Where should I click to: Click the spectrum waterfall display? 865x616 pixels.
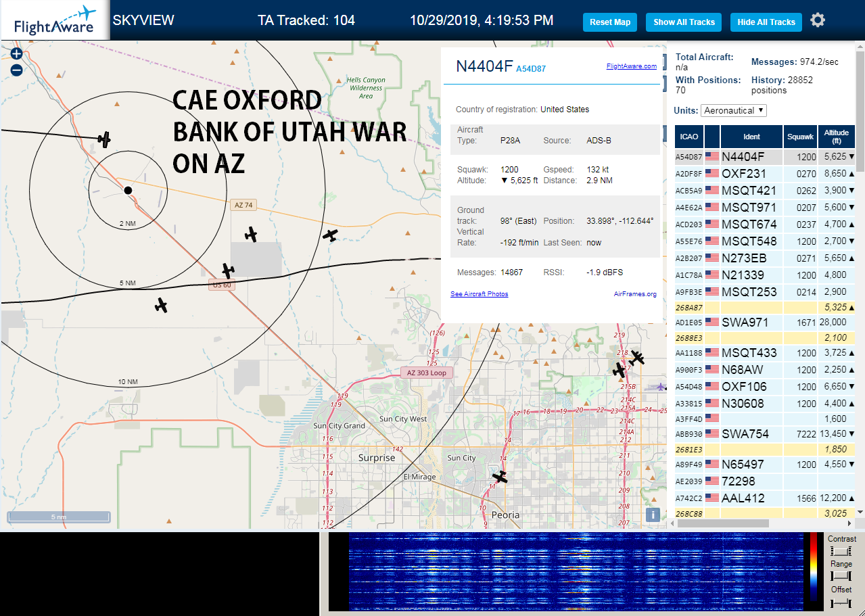575,571
